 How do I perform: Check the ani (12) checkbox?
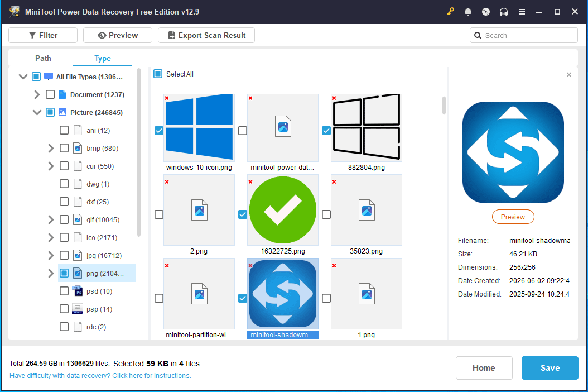(x=64, y=130)
